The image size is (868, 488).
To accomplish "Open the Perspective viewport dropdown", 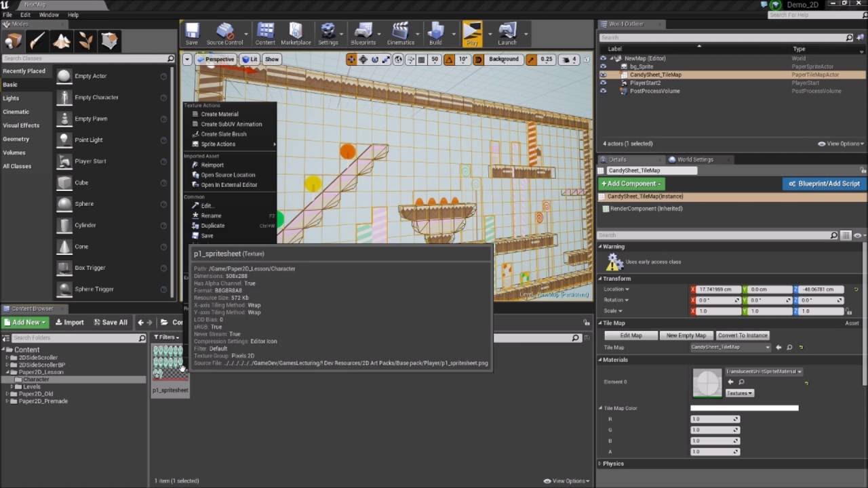I will coord(215,60).
